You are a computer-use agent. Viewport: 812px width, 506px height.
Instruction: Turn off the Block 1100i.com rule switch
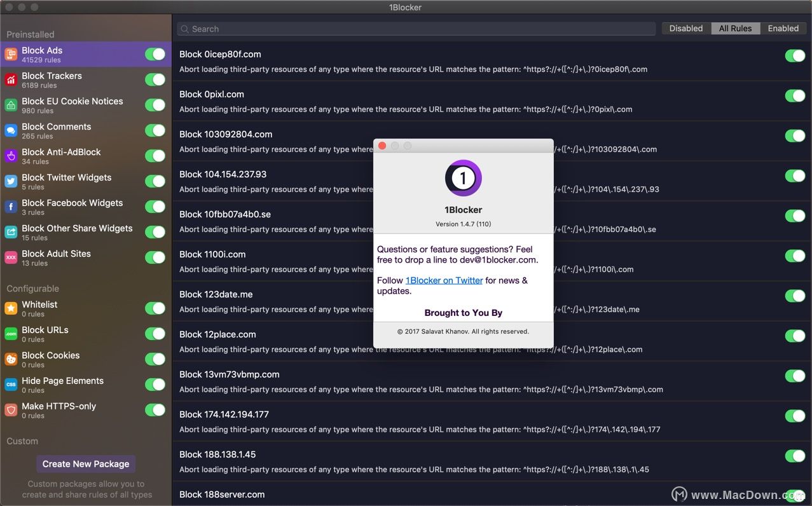tap(795, 256)
